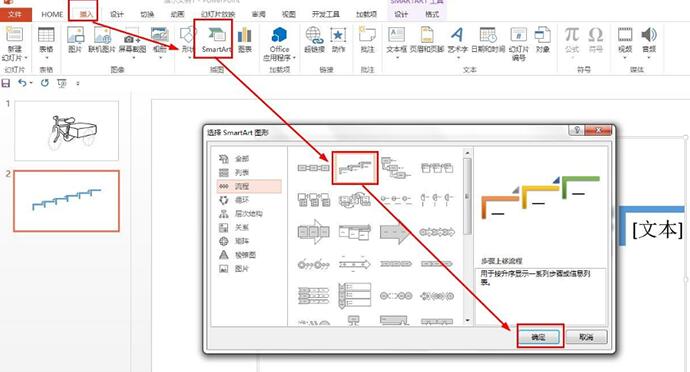Image resolution: width=690 pixels, height=372 pixels.
Task: Expand the New Slide dropdown arrow
Action: (26, 58)
